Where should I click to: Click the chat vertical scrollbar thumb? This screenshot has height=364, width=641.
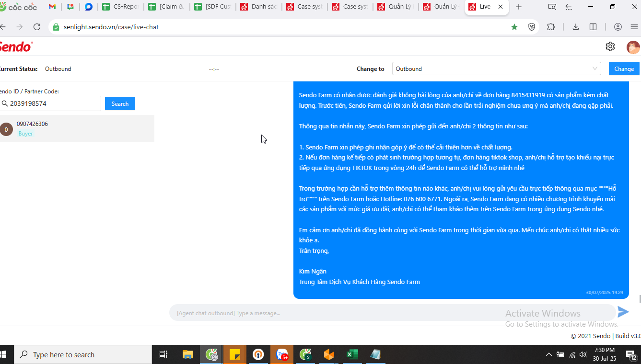[x=639, y=299]
